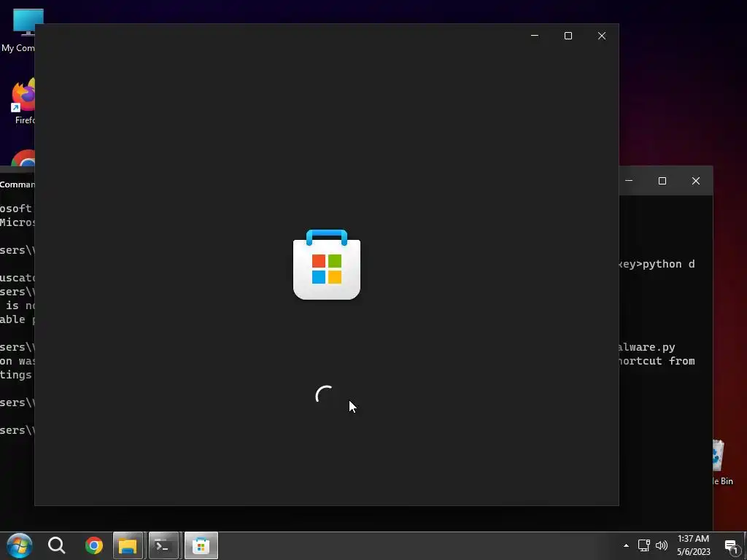This screenshot has height=560, width=747.
Task: Click 'alware.py' text in Command Prompt
Action: (x=647, y=348)
